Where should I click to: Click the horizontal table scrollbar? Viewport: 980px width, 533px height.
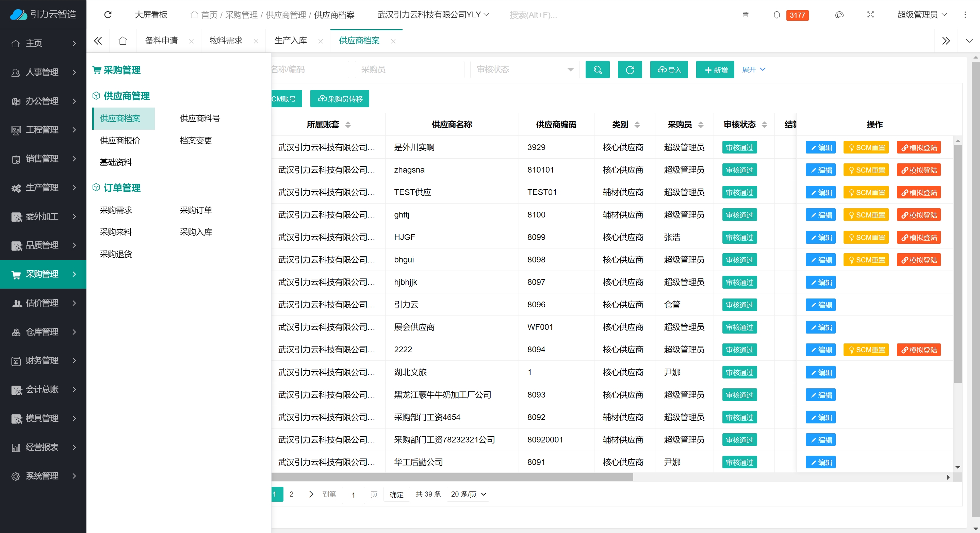coord(452,477)
